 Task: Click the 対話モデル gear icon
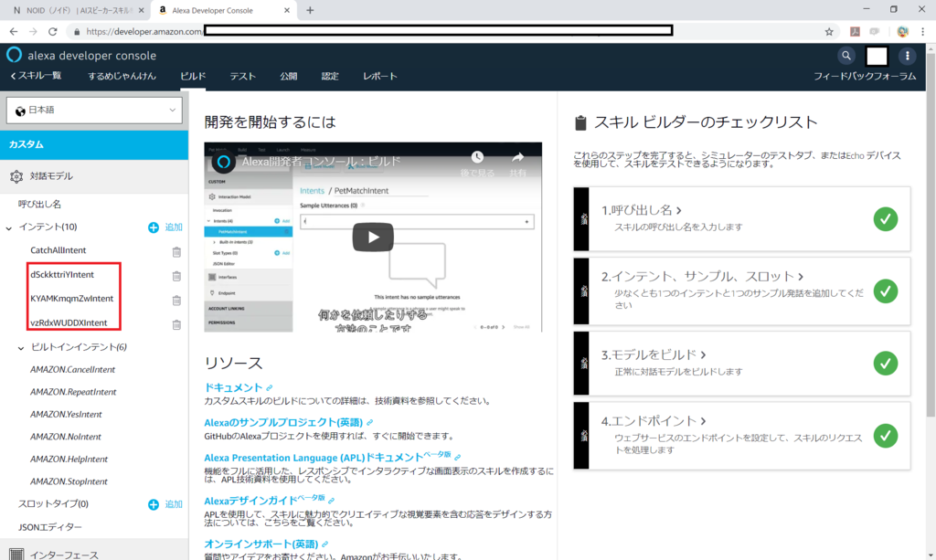(x=16, y=176)
